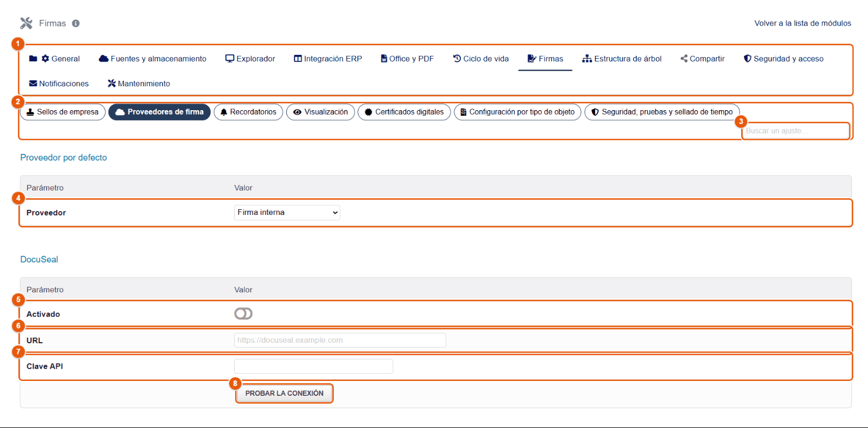Focus the DocuSeal URL input field
Viewport: 868px width, 428px height.
340,340
